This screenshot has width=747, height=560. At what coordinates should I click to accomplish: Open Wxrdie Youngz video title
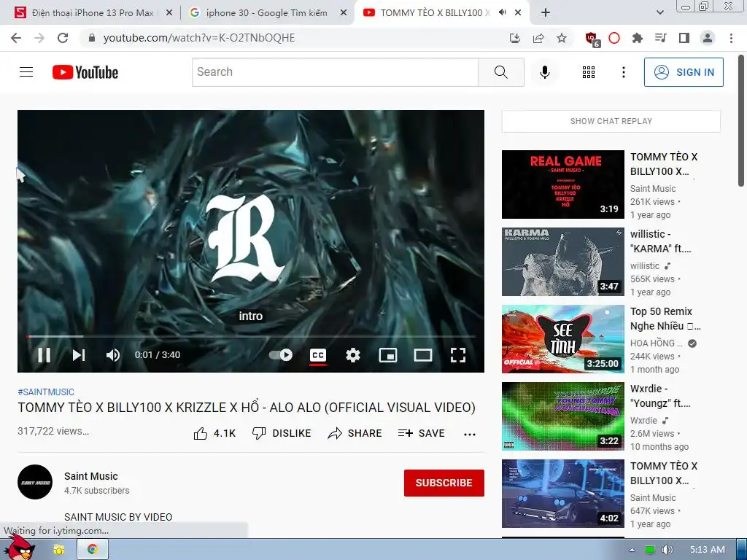click(x=659, y=396)
